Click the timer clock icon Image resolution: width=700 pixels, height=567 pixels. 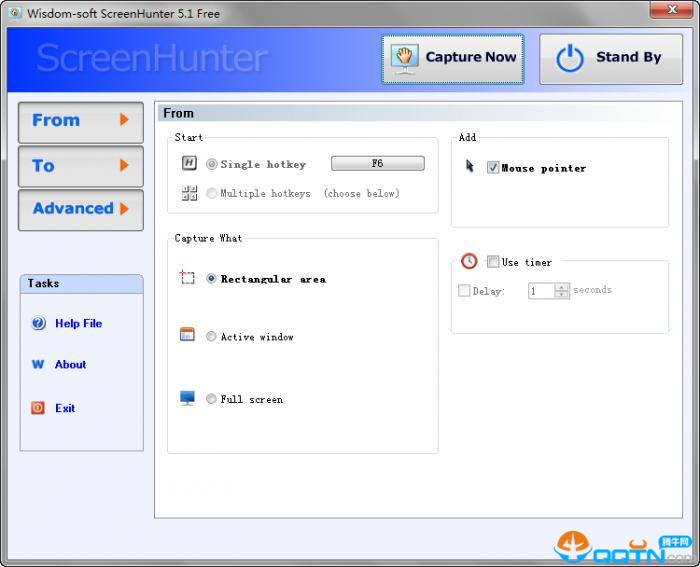coord(469,261)
